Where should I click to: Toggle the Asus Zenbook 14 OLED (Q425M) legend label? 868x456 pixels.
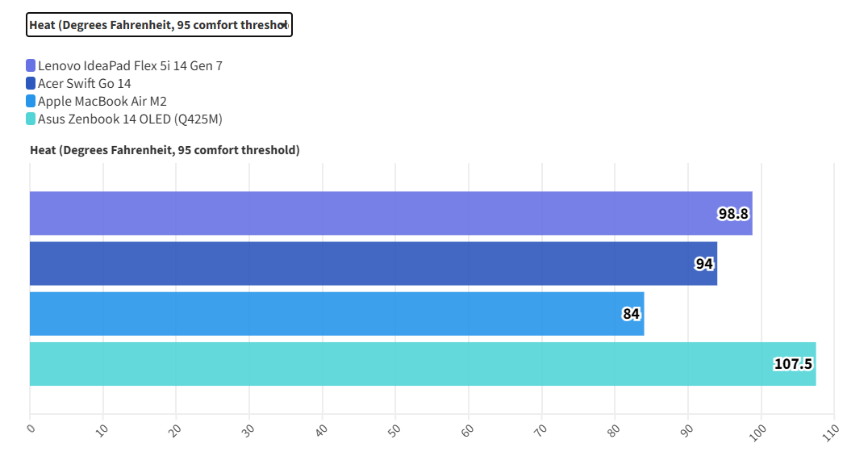click(130, 119)
